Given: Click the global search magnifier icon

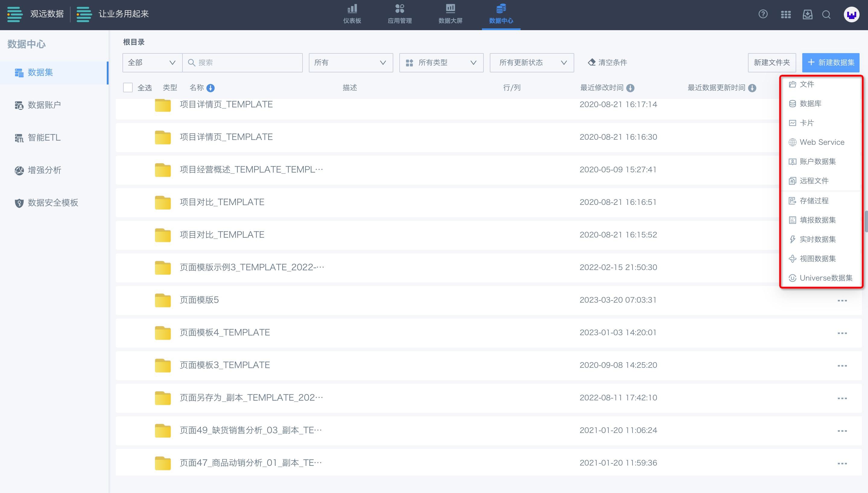Looking at the screenshot, I should [826, 14].
